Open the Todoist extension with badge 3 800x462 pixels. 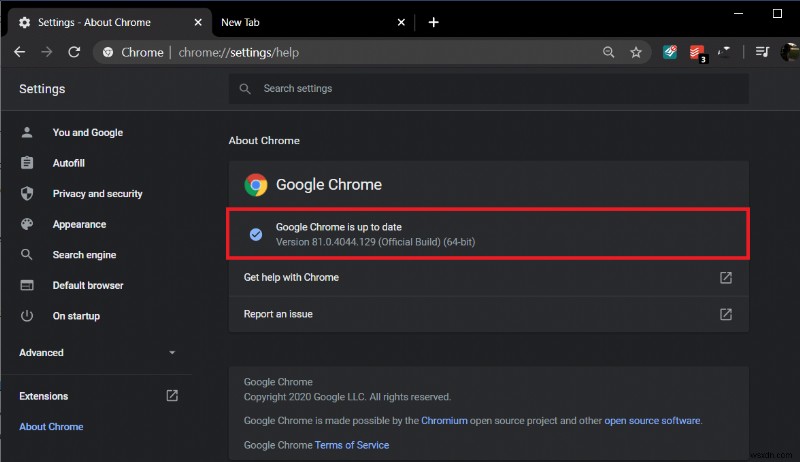pos(697,52)
